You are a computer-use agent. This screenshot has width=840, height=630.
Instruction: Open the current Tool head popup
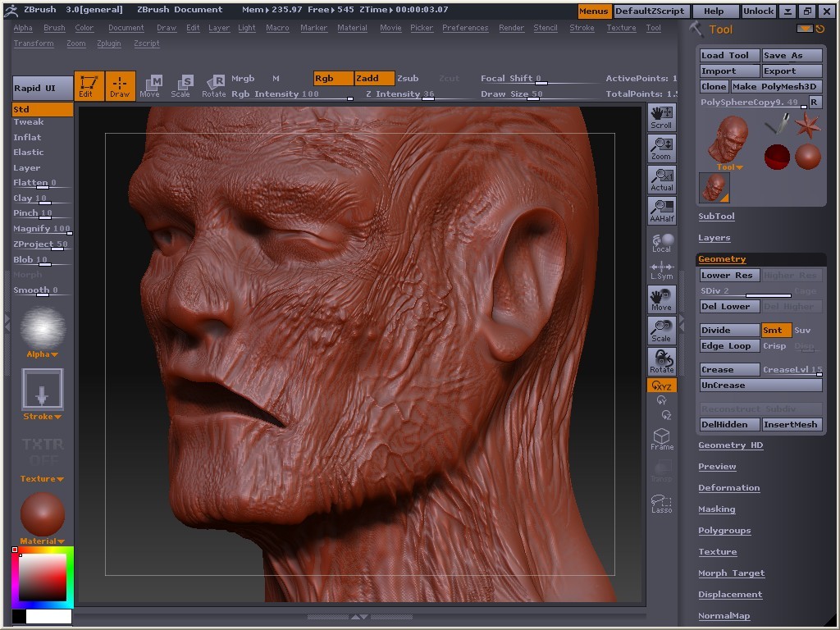point(729,141)
